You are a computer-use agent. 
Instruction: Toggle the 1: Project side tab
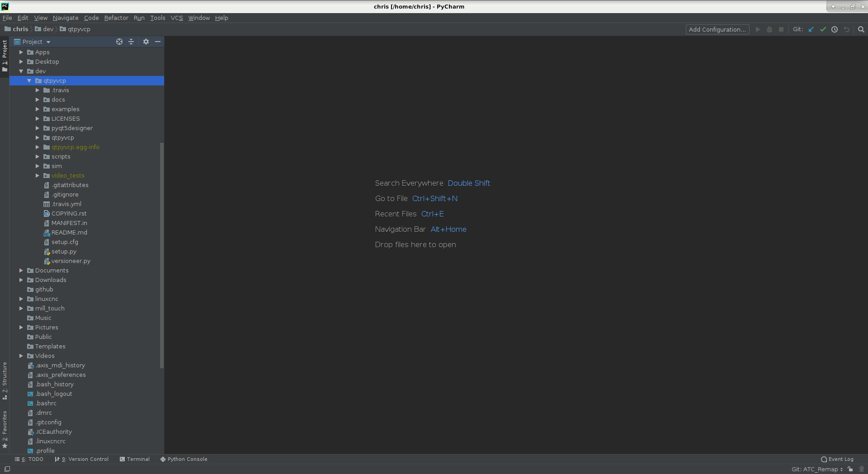[5, 56]
